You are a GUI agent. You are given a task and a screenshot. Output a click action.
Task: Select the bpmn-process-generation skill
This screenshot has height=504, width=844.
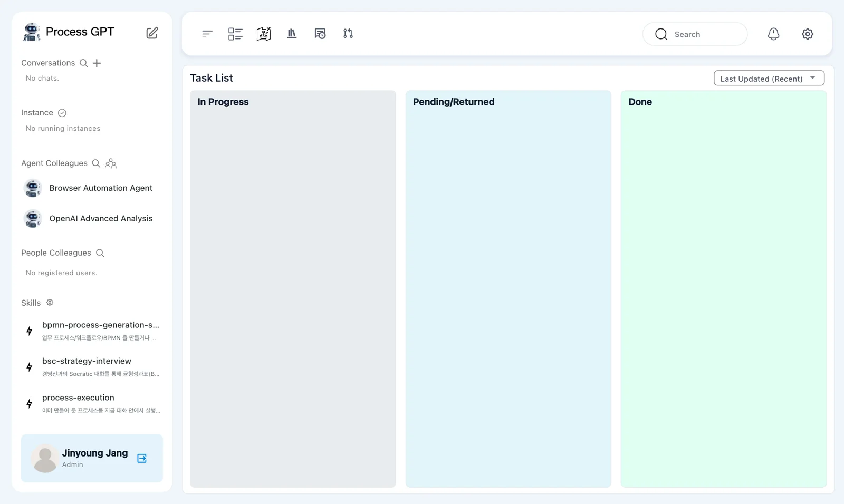92,331
